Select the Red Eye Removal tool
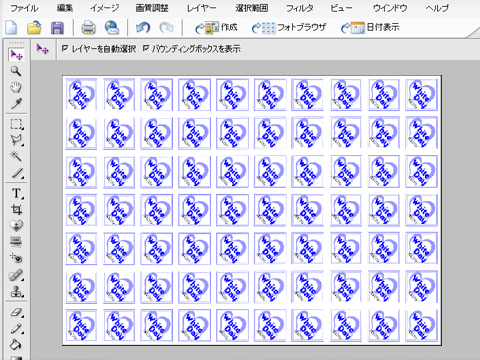Image resolution: width=480 pixels, height=360 pixels. point(16,258)
